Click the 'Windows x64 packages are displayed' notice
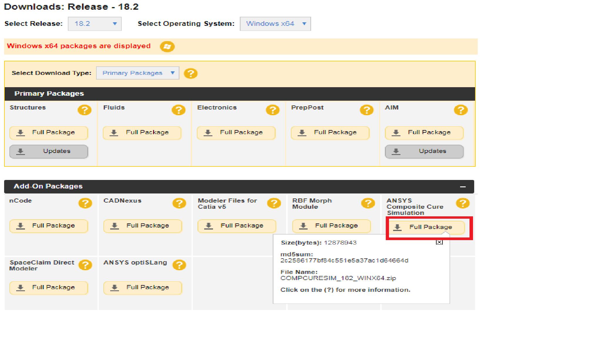The height and width of the screenshot is (364, 607). click(x=79, y=46)
